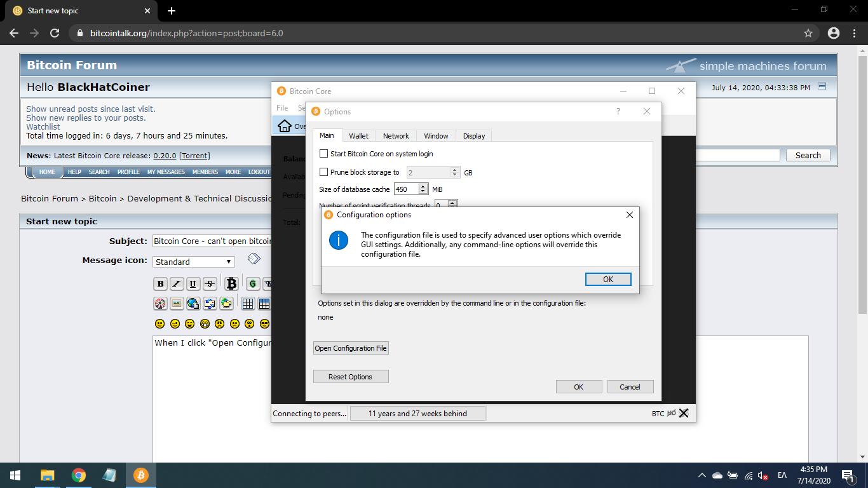Screen dimensions: 868x488
Task: Enable Prune block storage checkbox
Action: [324, 172]
